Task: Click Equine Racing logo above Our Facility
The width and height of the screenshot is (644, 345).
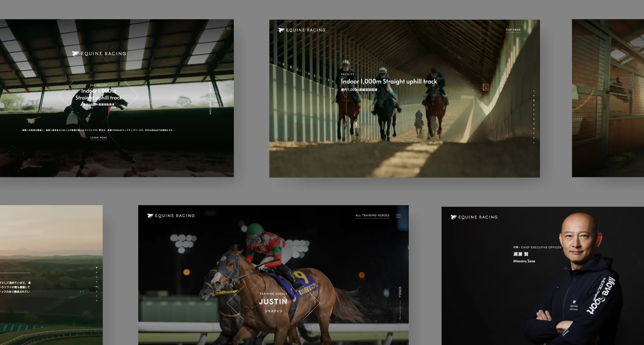Action: (x=99, y=54)
